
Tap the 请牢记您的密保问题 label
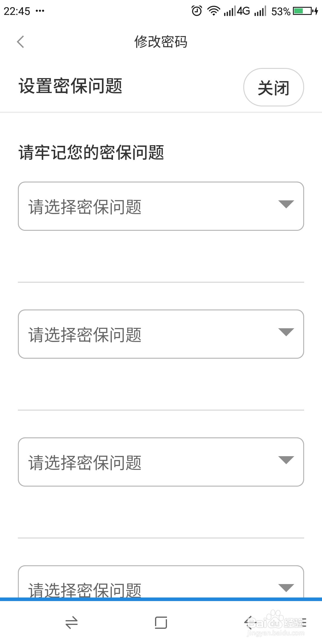coord(91,152)
